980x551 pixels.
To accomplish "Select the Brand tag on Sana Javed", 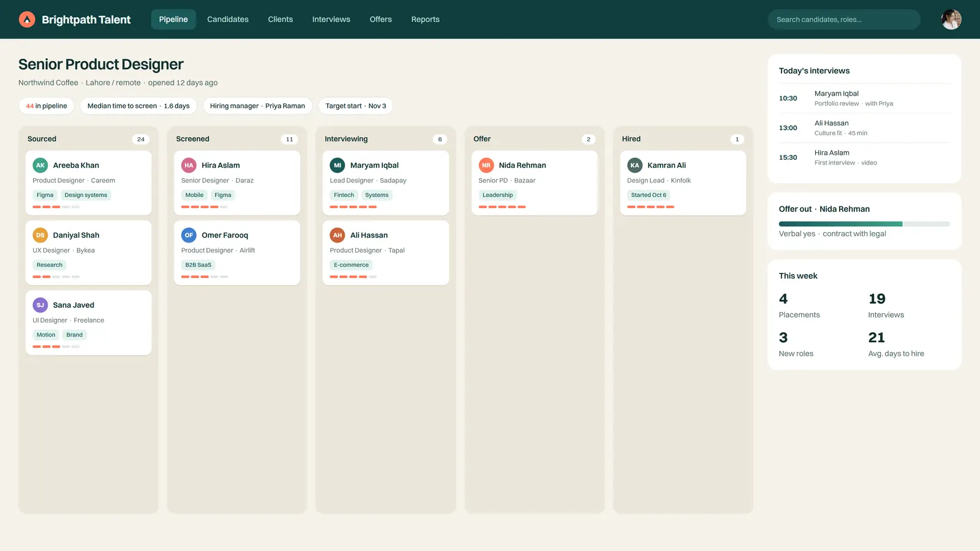I will (x=75, y=335).
